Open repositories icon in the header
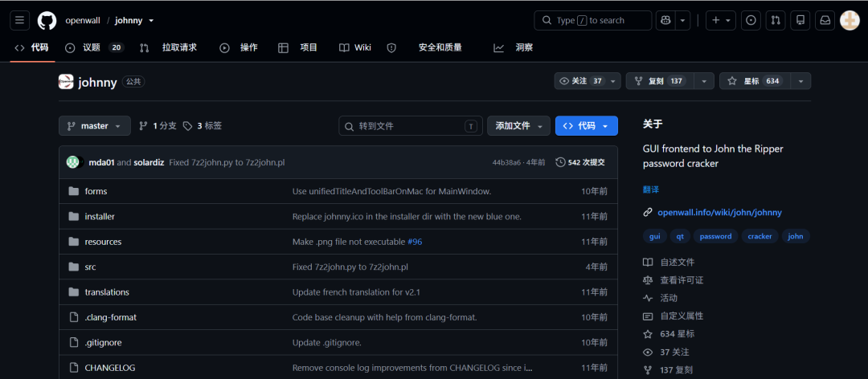Image resolution: width=868 pixels, height=379 pixels. [x=800, y=20]
